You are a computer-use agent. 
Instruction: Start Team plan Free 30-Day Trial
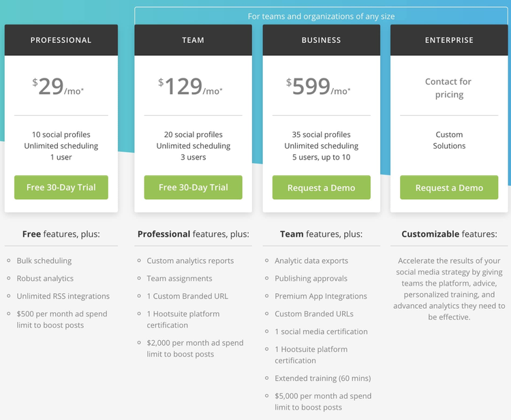(x=193, y=187)
